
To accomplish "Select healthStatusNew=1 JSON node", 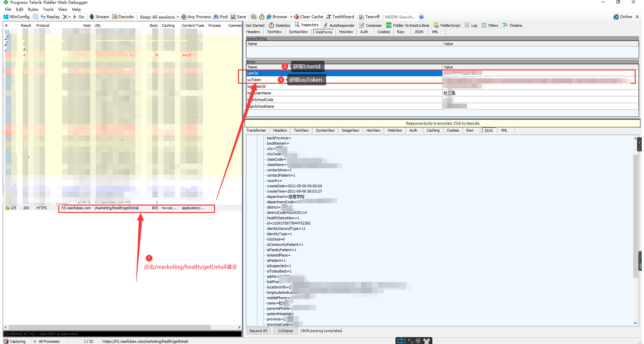I will point(283,218).
